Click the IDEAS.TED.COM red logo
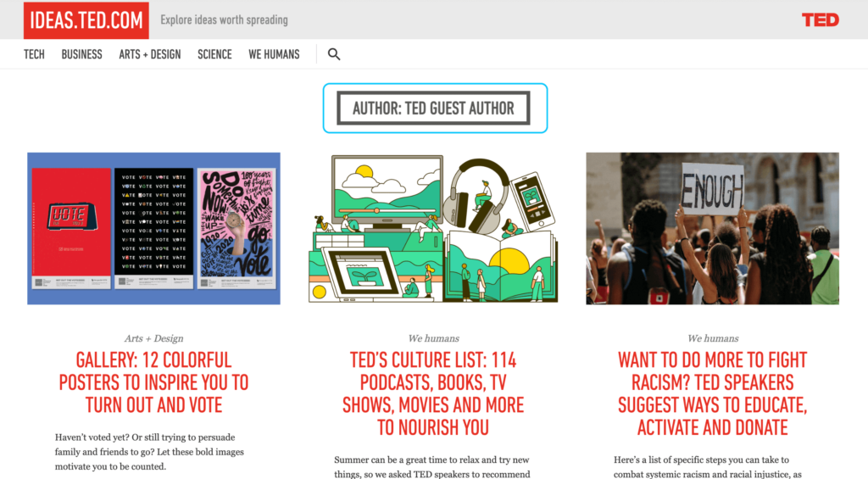Screen dimensions: 868x479 pos(86,20)
